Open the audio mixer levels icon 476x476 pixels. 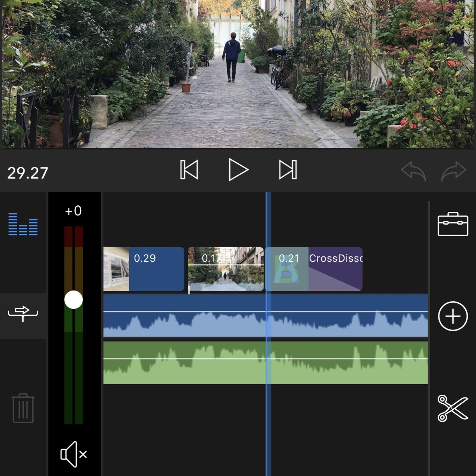pyautogui.click(x=23, y=224)
